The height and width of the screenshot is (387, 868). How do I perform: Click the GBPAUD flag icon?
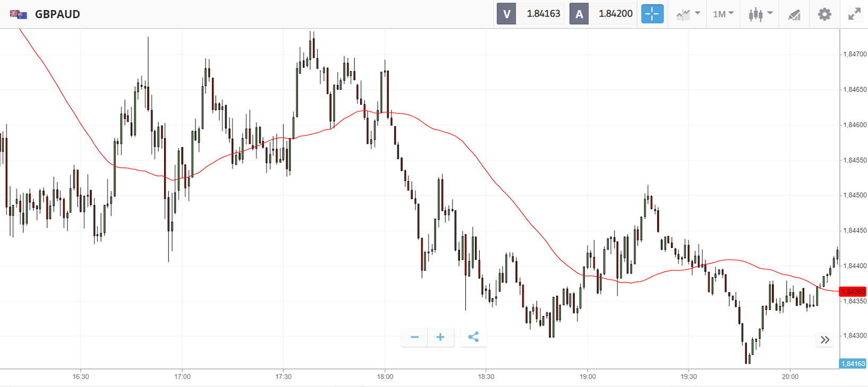point(19,14)
